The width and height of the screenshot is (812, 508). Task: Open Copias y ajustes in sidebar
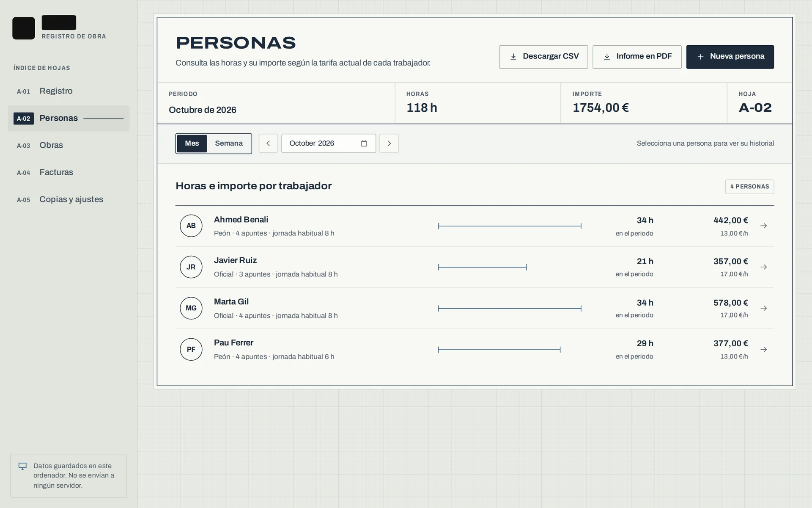click(x=69, y=199)
